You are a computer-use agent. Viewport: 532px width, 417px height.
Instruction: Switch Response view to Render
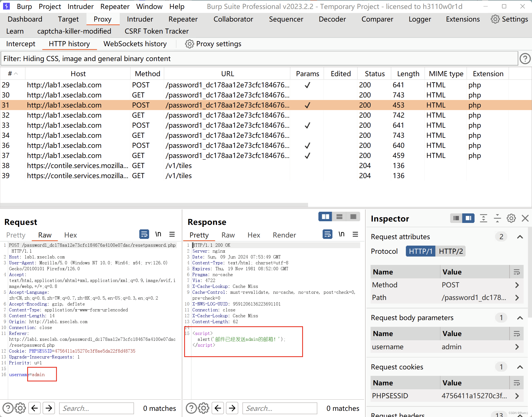tap(284, 235)
